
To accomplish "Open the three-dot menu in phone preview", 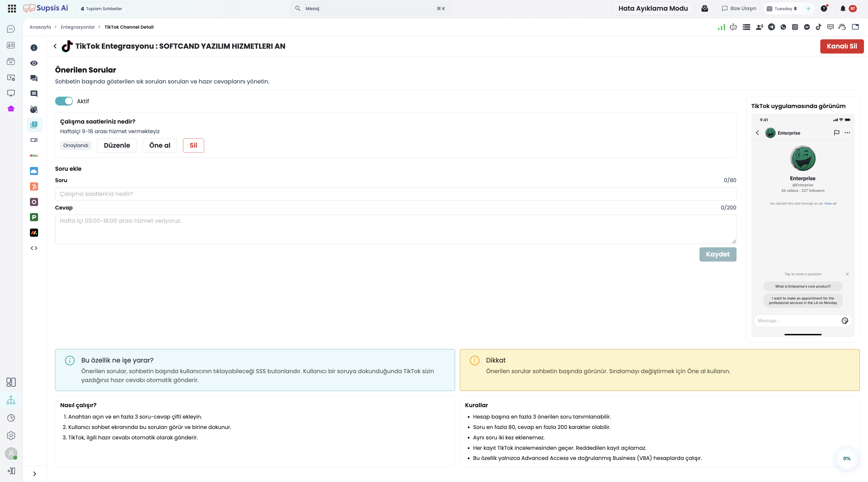I will (x=847, y=133).
